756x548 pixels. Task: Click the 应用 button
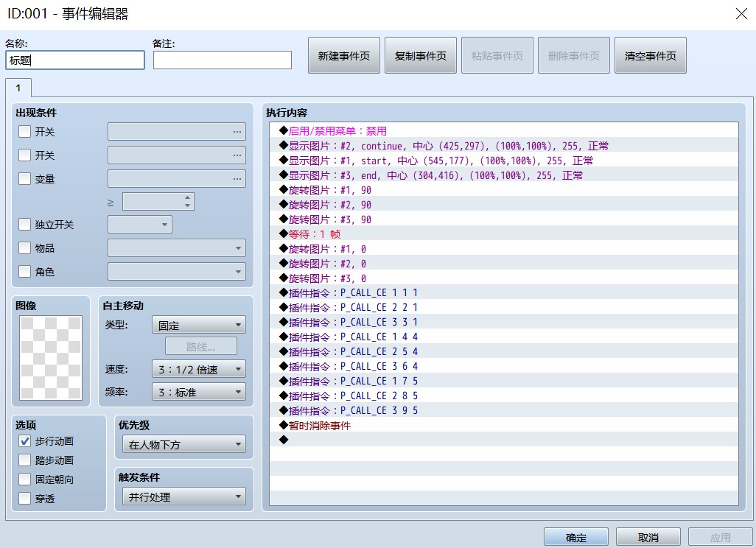pyautogui.click(x=721, y=538)
